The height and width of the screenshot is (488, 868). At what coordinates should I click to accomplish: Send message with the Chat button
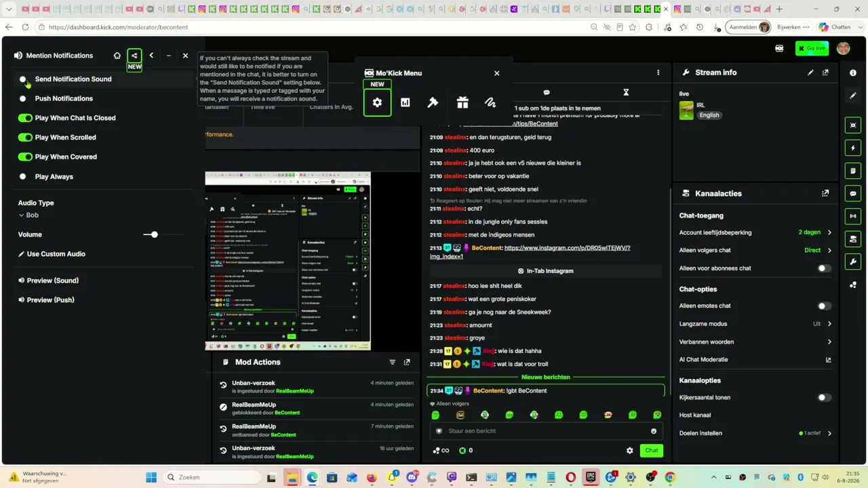pos(651,451)
